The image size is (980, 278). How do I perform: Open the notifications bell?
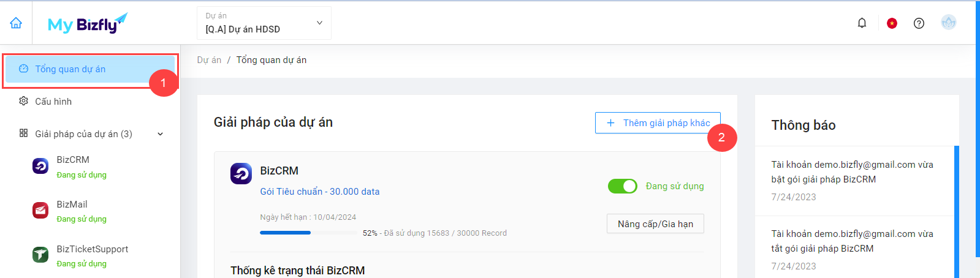[x=862, y=23]
